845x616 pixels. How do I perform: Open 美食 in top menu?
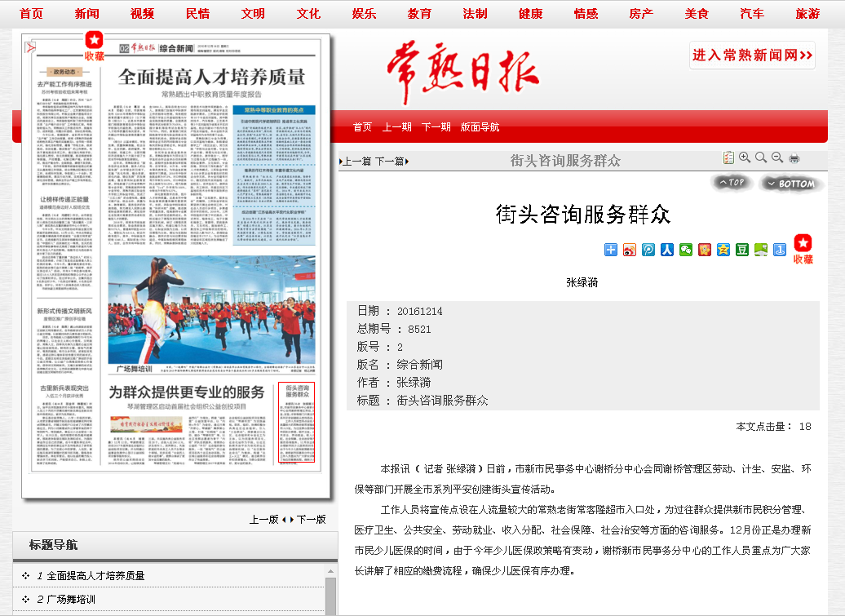(697, 14)
